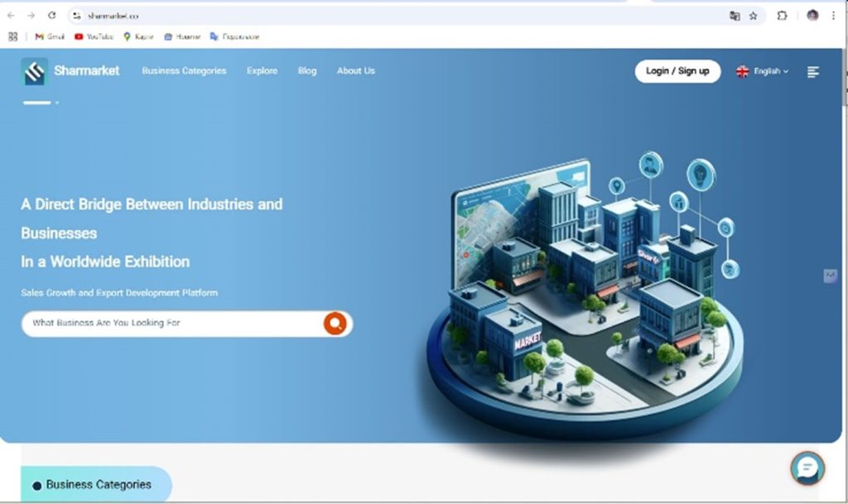
Task: Go to the Explore menu item
Action: click(x=262, y=71)
